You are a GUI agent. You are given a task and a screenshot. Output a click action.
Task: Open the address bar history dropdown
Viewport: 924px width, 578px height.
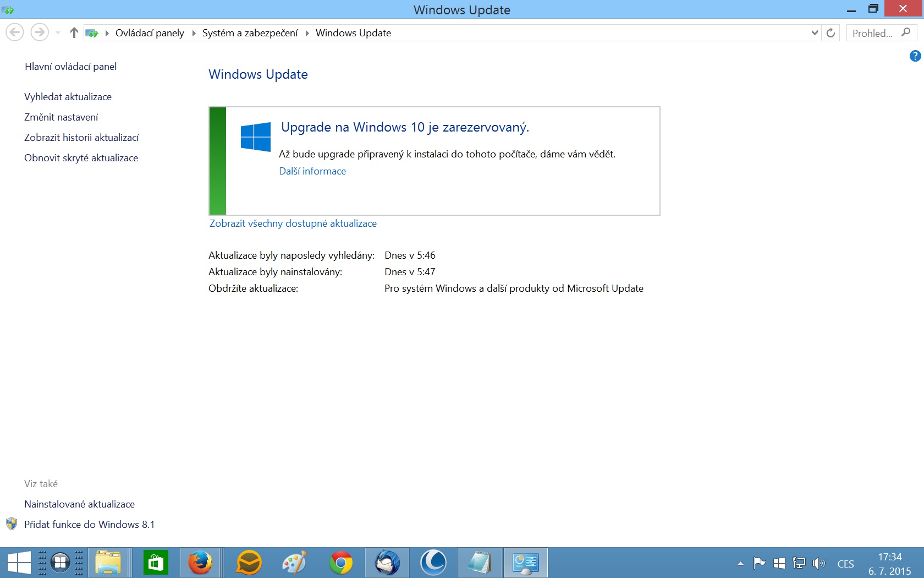click(815, 33)
